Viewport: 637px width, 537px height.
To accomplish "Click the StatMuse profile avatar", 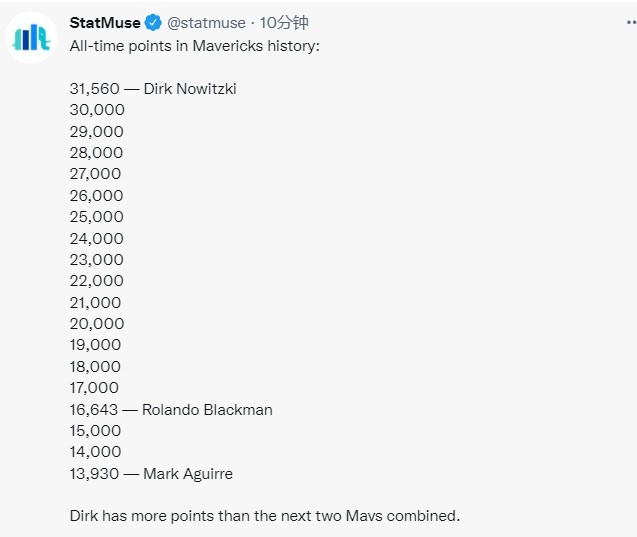I will click(x=33, y=37).
